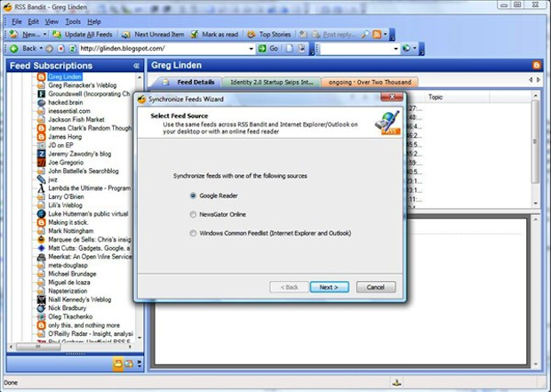This screenshot has height=392, width=551.
Task: Click the item list vertical scrollbar thumb
Action: [x=535, y=141]
